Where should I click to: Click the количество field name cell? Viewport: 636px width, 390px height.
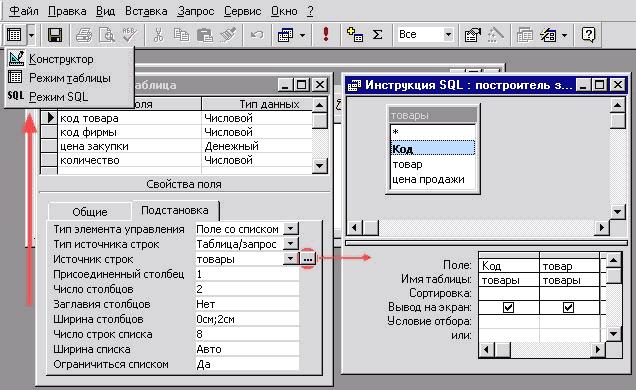[x=130, y=160]
